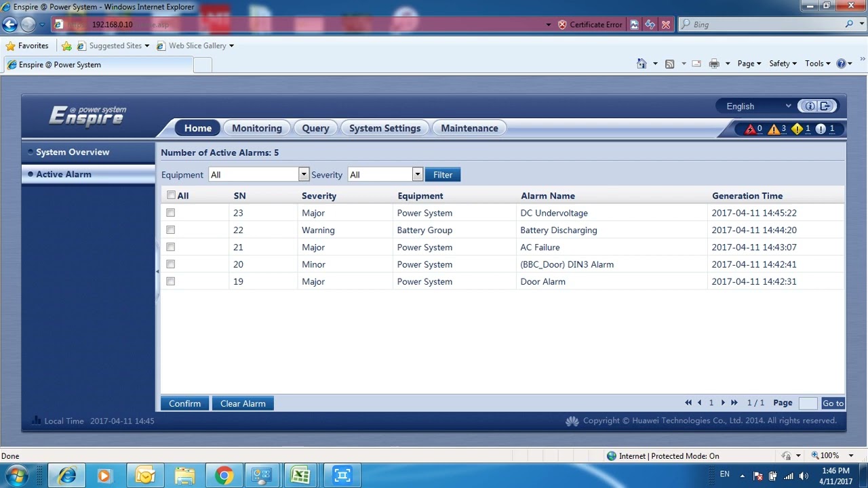Viewport: 868px width, 488px height.
Task: Click the Stop loading red X icon
Action: [666, 24]
